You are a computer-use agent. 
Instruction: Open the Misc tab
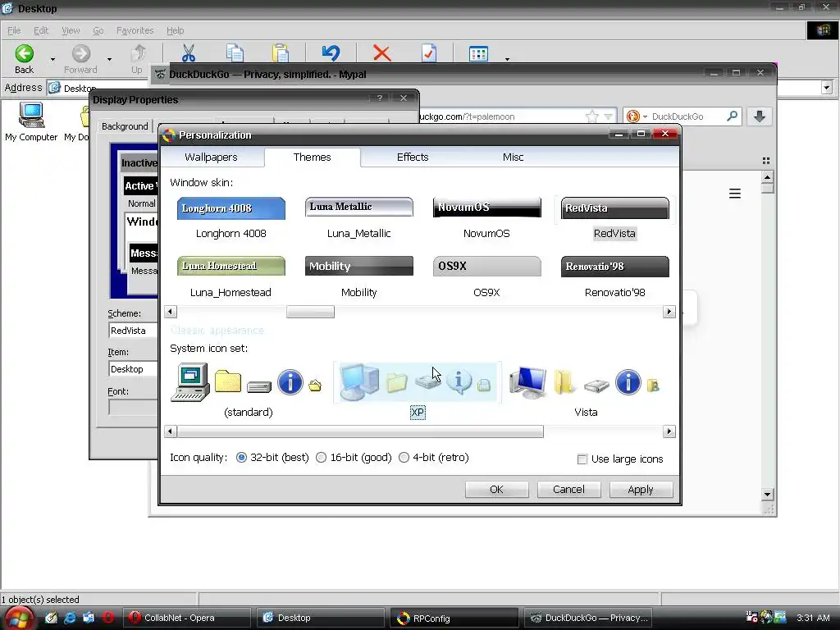(x=513, y=157)
